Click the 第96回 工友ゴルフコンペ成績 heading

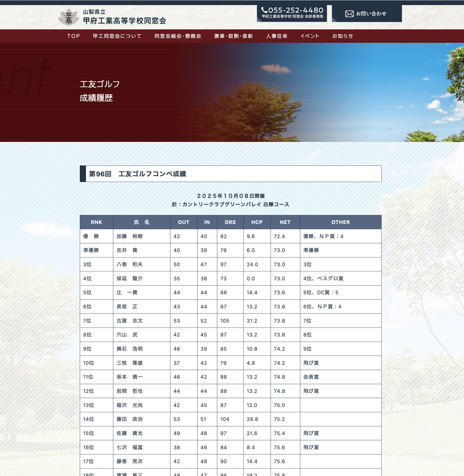pos(138,174)
